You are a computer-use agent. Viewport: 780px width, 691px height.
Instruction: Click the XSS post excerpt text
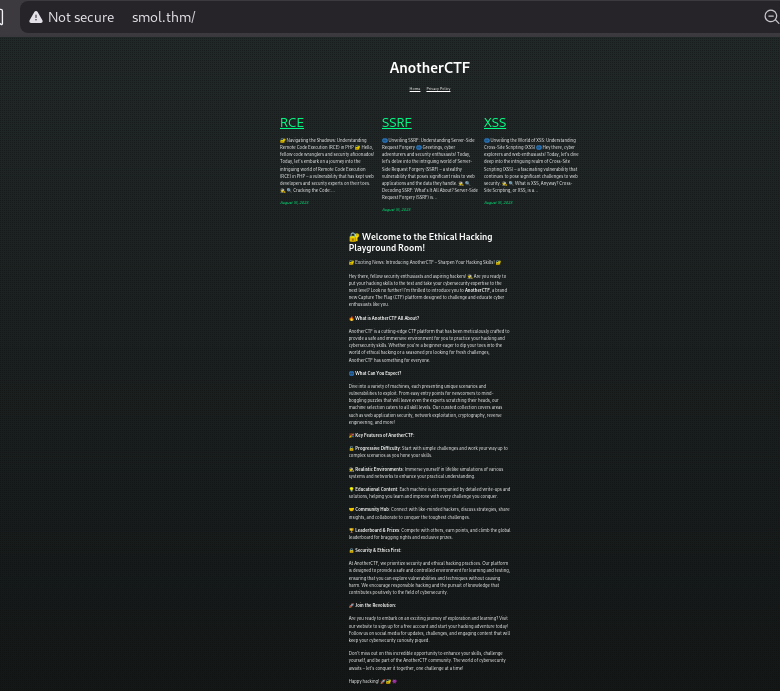coord(530,165)
